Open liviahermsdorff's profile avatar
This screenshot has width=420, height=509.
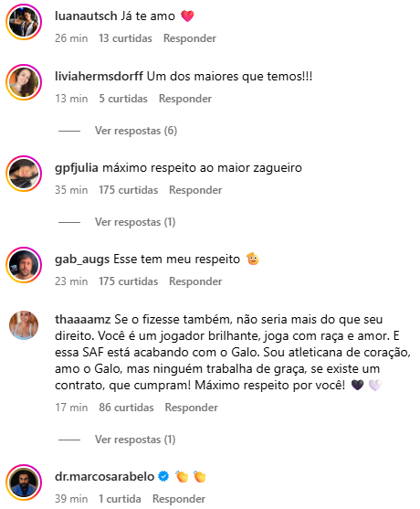[x=24, y=82]
